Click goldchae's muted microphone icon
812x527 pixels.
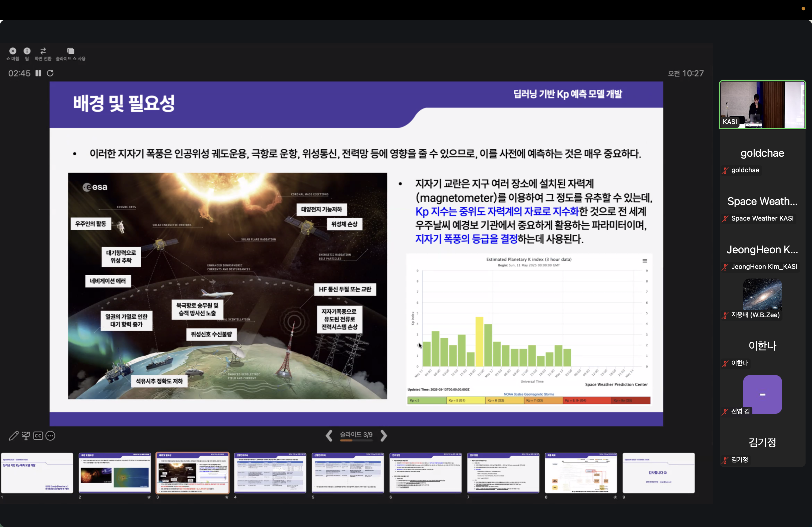coord(725,170)
